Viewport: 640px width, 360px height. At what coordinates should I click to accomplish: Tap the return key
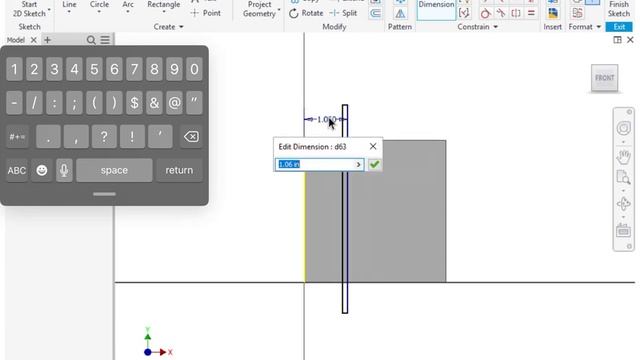(179, 170)
